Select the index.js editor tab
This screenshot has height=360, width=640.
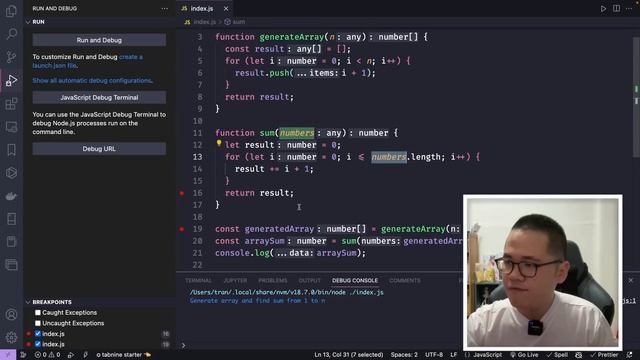(x=202, y=9)
